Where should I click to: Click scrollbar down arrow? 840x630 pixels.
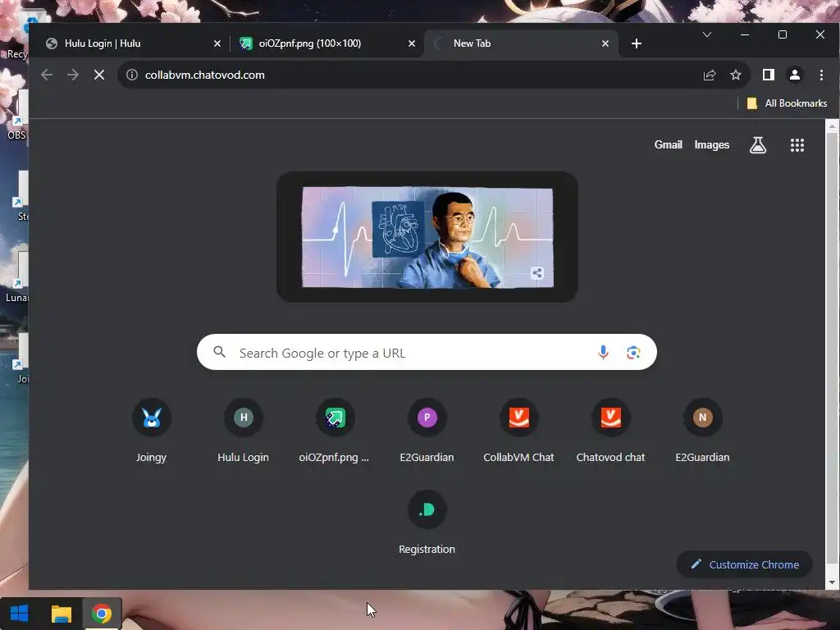tap(832, 582)
